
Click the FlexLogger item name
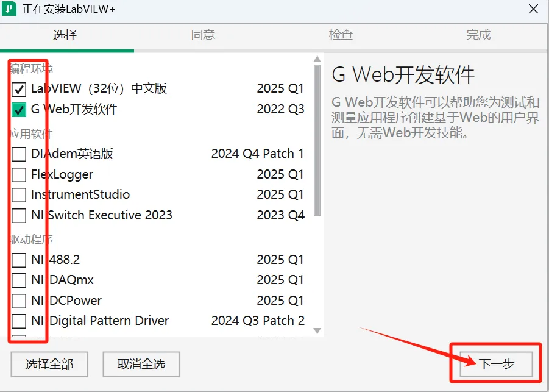[62, 174]
